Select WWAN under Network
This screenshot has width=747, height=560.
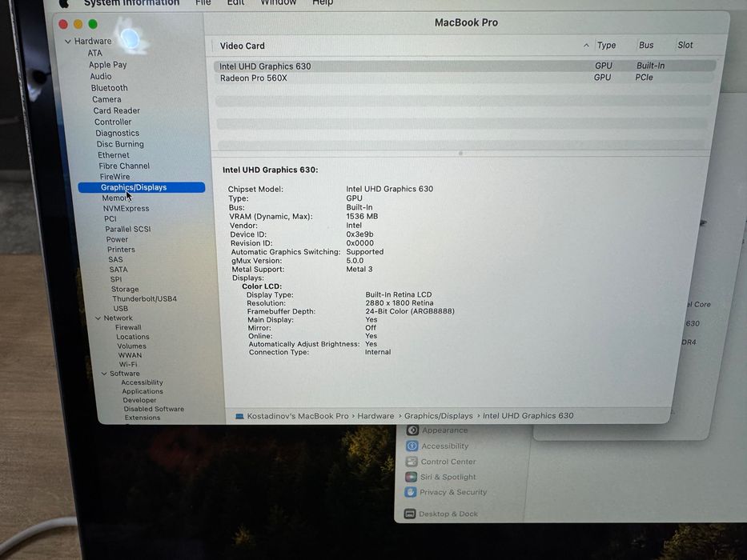coord(130,355)
